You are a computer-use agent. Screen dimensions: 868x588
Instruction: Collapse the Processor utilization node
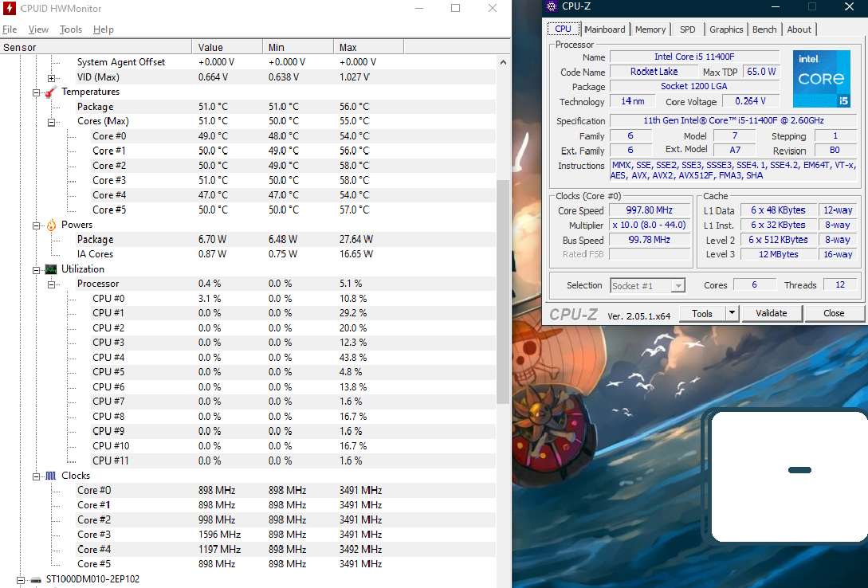[x=52, y=284]
